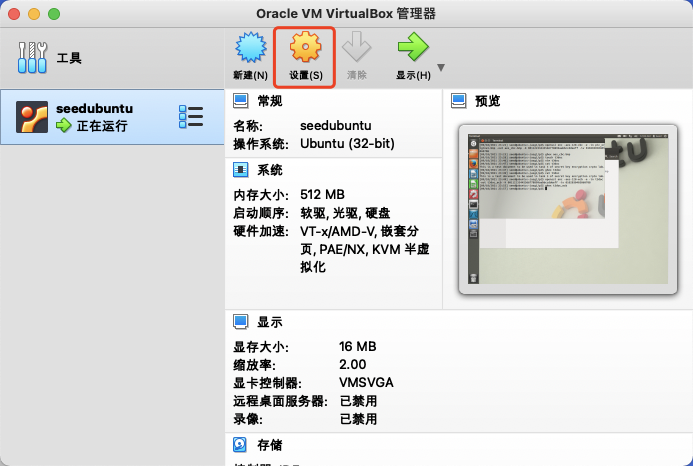Click the Show (显示) green arrow icon
Viewport: 693px width, 466px height.
pos(413,46)
